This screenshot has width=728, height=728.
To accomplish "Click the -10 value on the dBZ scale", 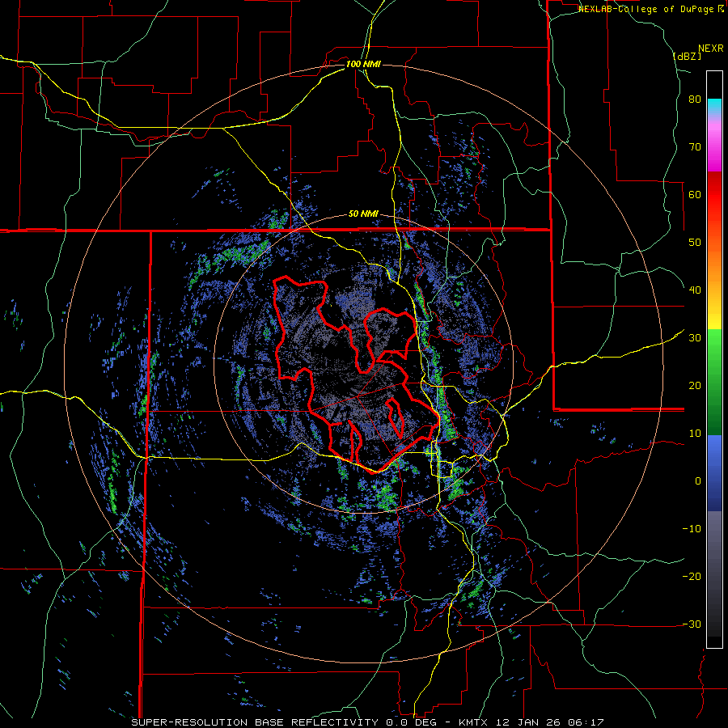I will click(x=692, y=529).
